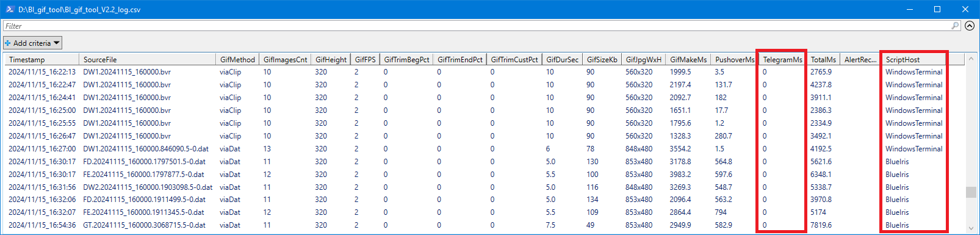Click GifTrimEndPct column header
Viewport: 980px width, 235px height.
tap(459, 59)
